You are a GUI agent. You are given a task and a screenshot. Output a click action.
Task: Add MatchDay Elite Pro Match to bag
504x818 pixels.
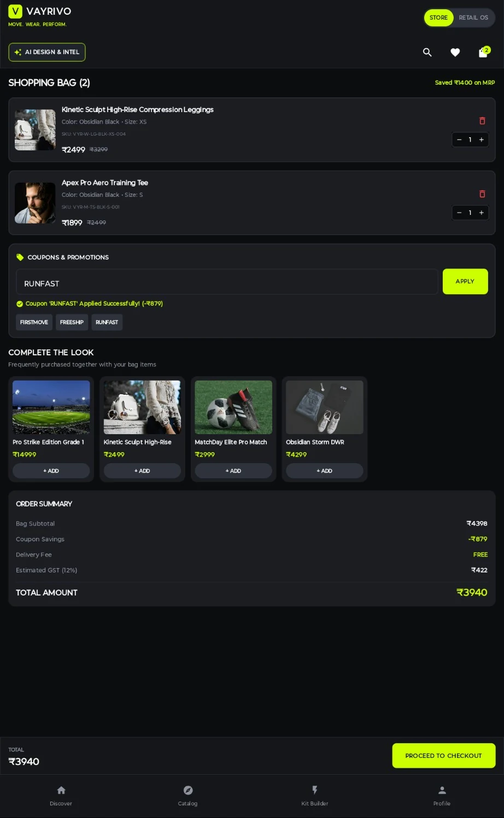(x=233, y=471)
